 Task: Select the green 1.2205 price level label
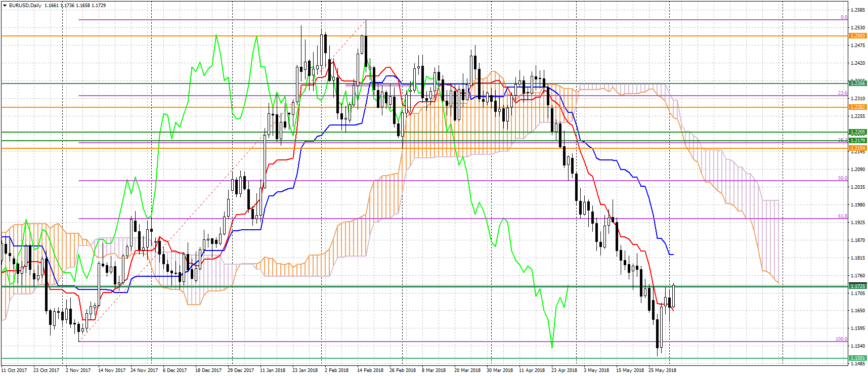[857, 132]
